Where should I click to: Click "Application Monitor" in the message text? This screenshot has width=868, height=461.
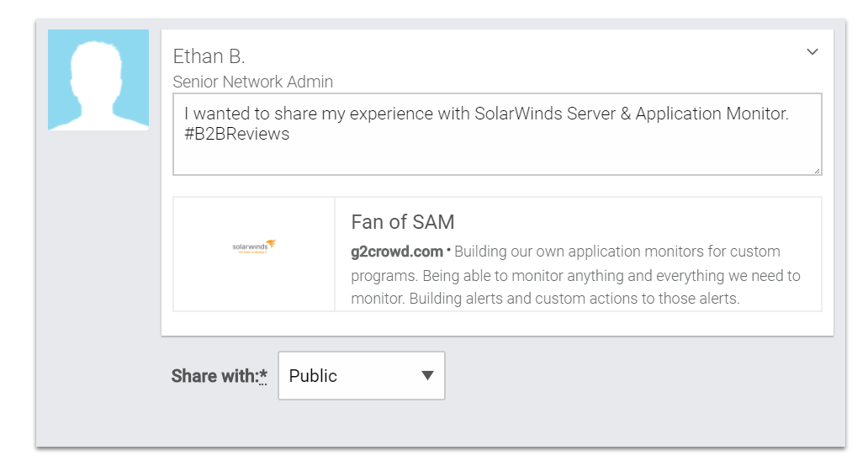[x=712, y=114]
